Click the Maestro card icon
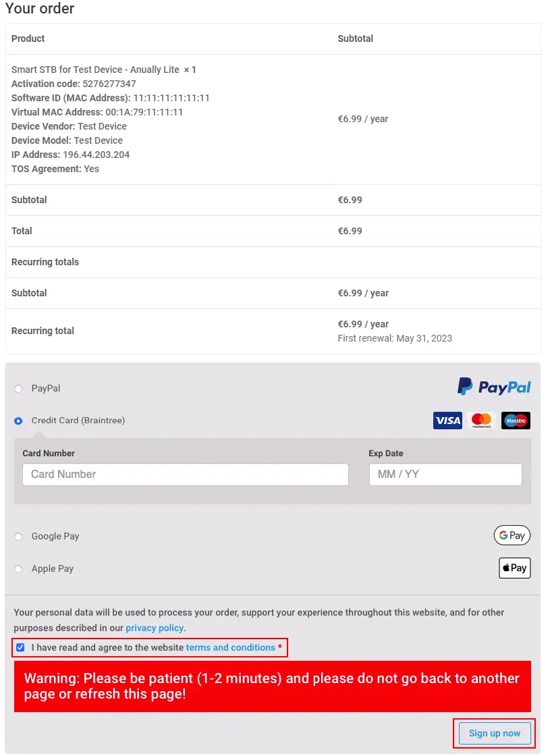 click(x=516, y=421)
